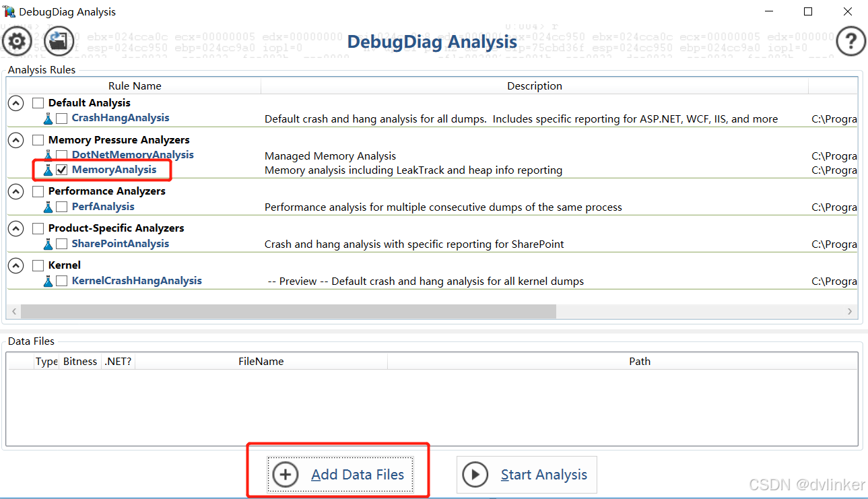Check the Kernel group checkbox
This screenshot has width=868, height=499.
38,265
